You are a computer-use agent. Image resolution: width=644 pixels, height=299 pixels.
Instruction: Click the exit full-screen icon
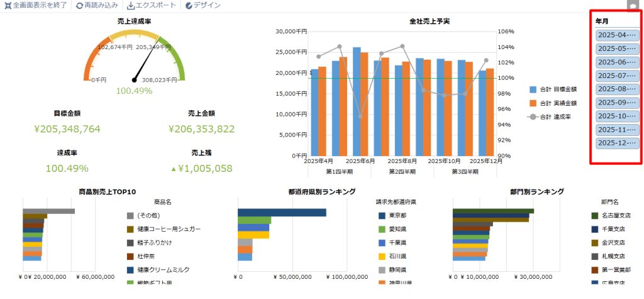8,6
